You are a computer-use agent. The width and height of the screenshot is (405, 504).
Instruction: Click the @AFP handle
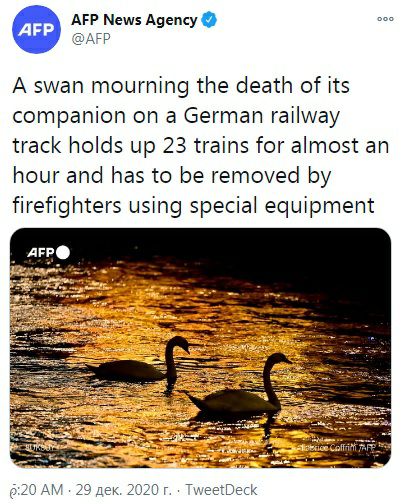tap(91, 39)
